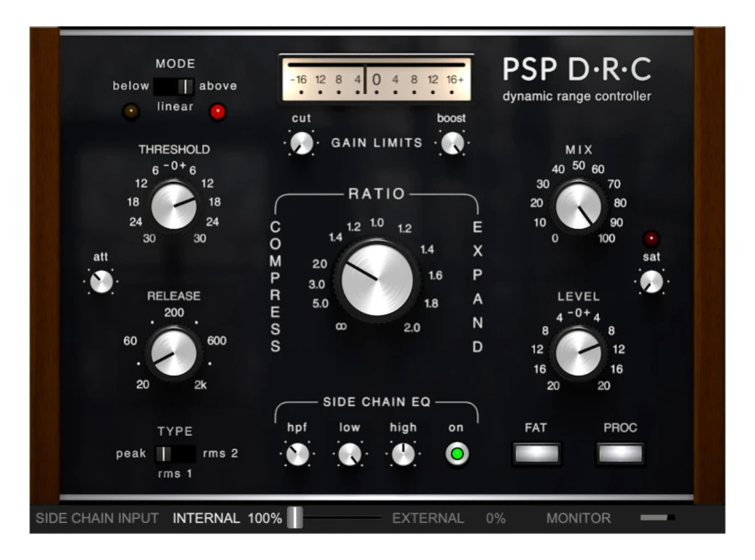Click the infinity ratio marking

(x=341, y=327)
